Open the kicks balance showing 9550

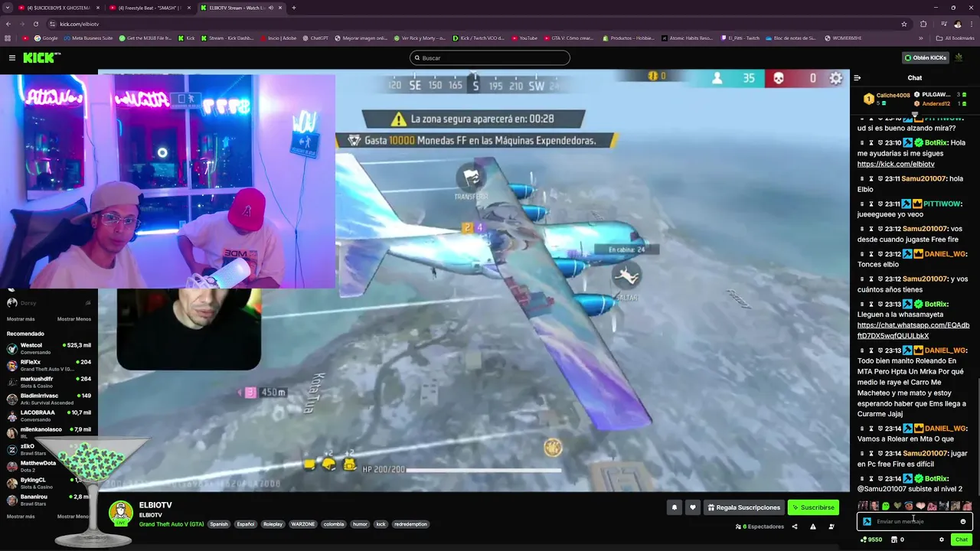[x=872, y=540]
